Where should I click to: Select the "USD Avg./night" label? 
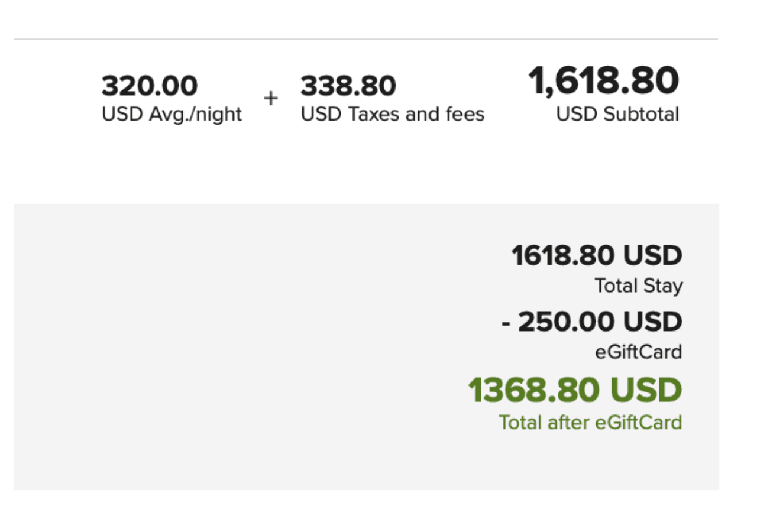172,114
